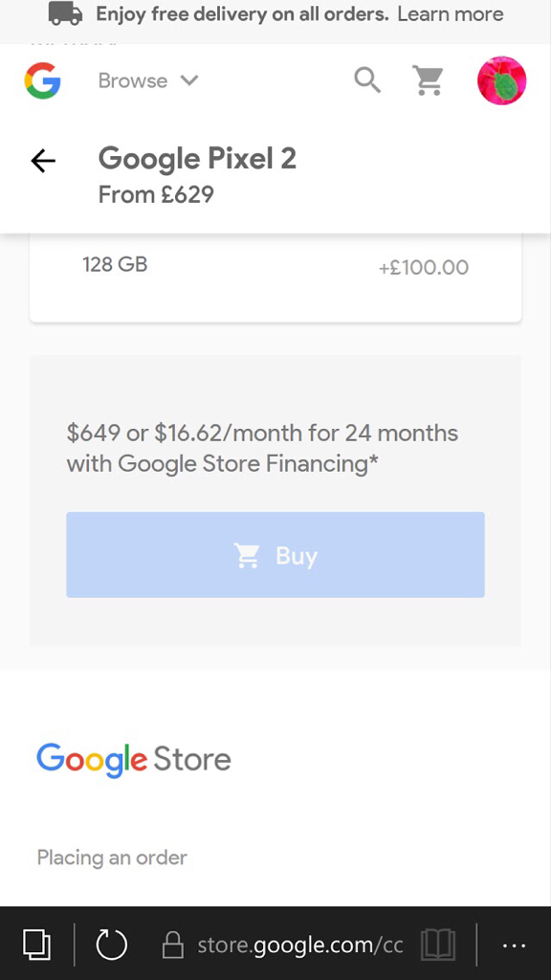This screenshot has height=980, width=551.
Task: Click the lock icon in address bar
Action: (x=173, y=945)
